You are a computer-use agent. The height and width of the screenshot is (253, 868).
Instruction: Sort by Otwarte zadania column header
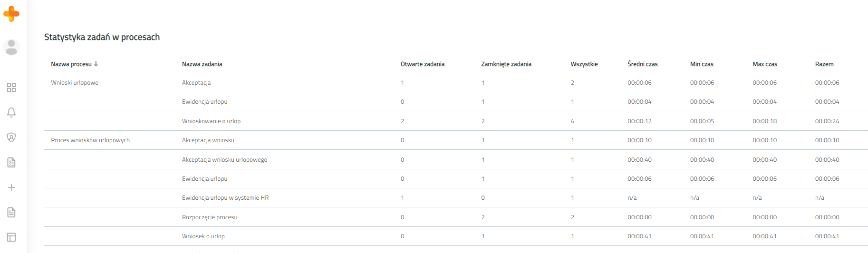click(x=423, y=64)
